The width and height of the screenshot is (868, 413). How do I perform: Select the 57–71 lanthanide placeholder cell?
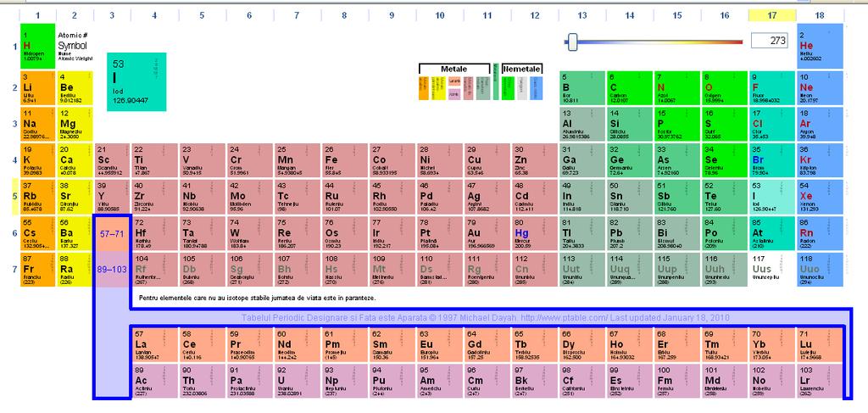(x=113, y=233)
